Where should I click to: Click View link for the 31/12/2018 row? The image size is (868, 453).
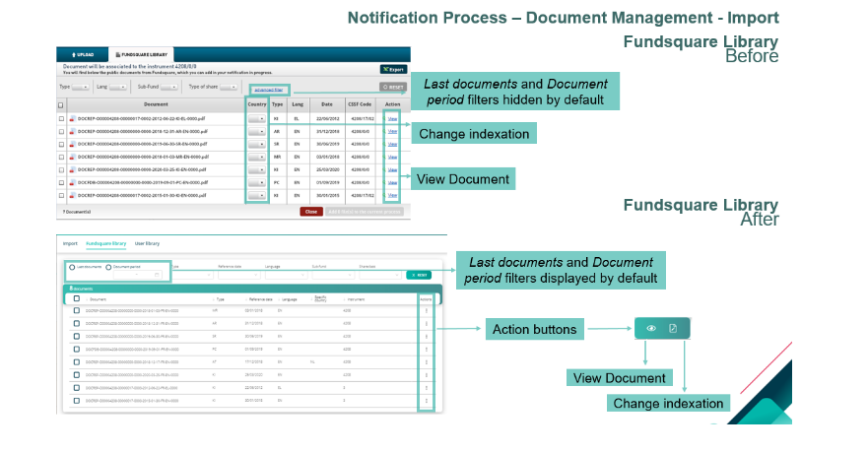392,132
